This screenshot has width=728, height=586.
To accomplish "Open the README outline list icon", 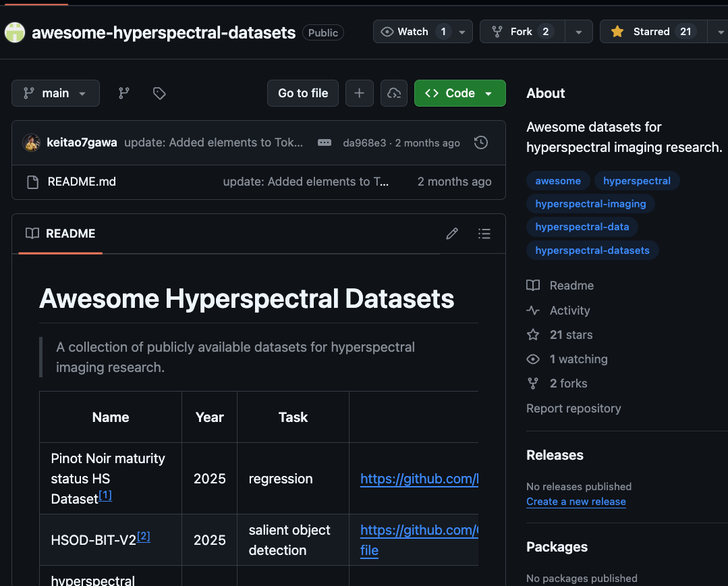I will [484, 233].
